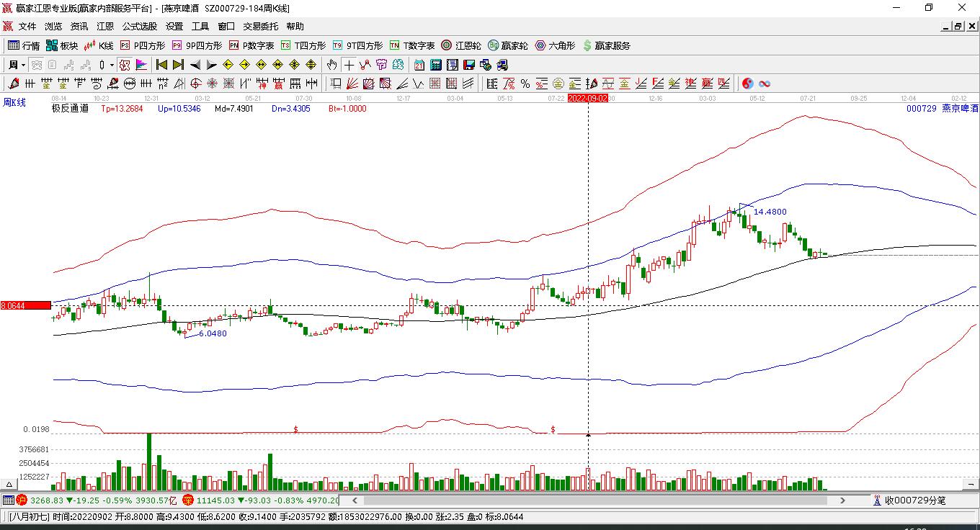The width and height of the screenshot is (980, 530).
Task: Open the 江恩轮 (Gann wheel) tool
Action: coord(461,45)
